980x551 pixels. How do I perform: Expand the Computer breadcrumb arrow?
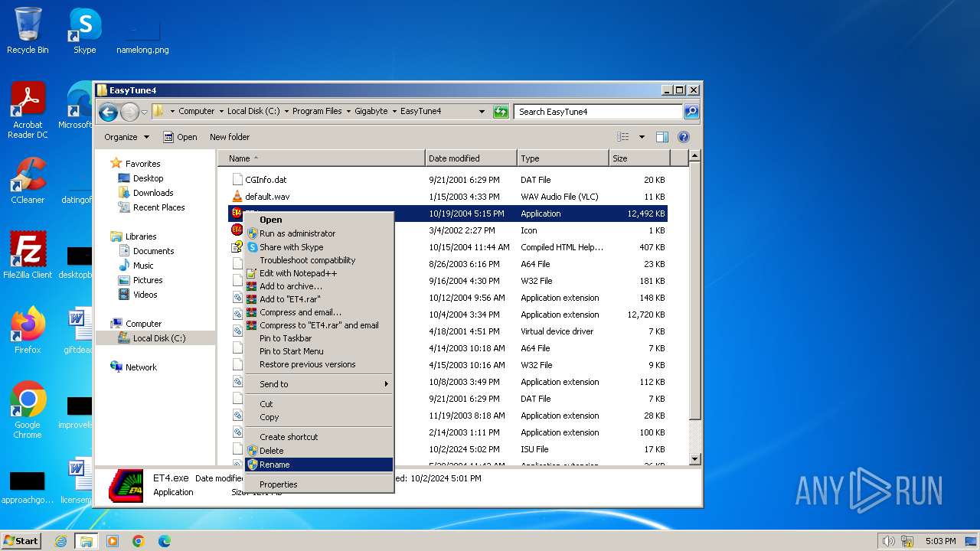coord(221,112)
